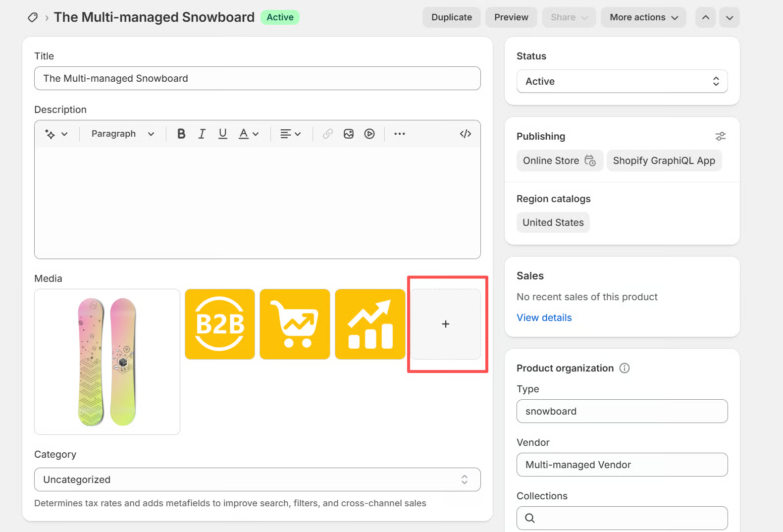This screenshot has width=783, height=532.
Task: Open more formatting options ellipsis
Action: 399,134
